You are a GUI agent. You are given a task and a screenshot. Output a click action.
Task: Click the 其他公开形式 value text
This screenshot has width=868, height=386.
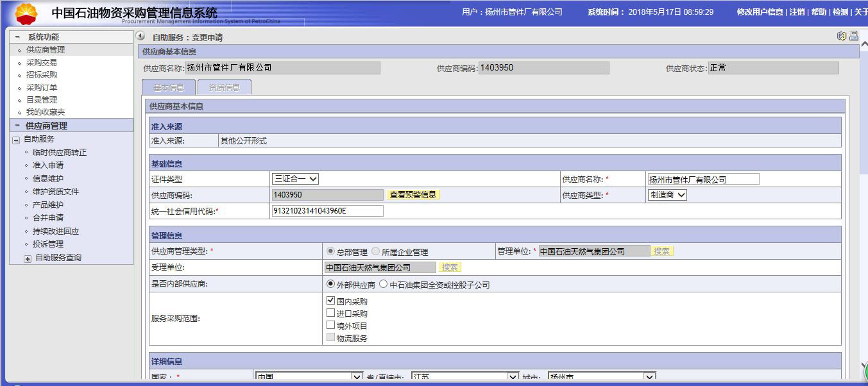243,141
